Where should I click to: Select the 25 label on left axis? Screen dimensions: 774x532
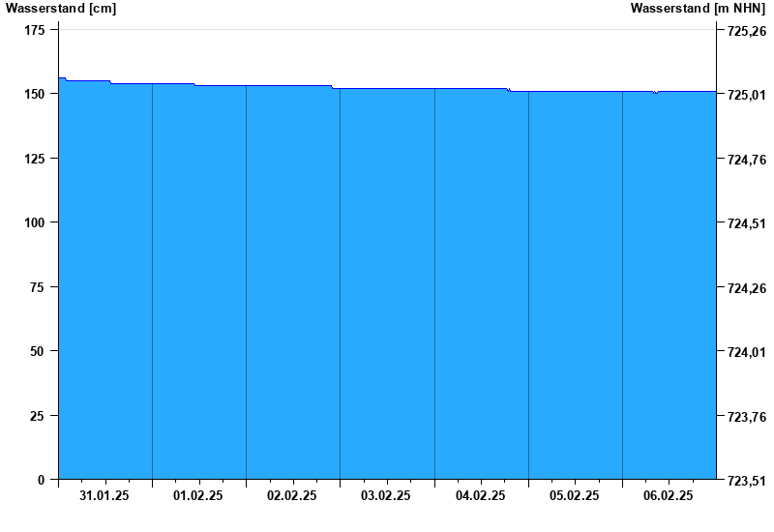click(x=38, y=416)
